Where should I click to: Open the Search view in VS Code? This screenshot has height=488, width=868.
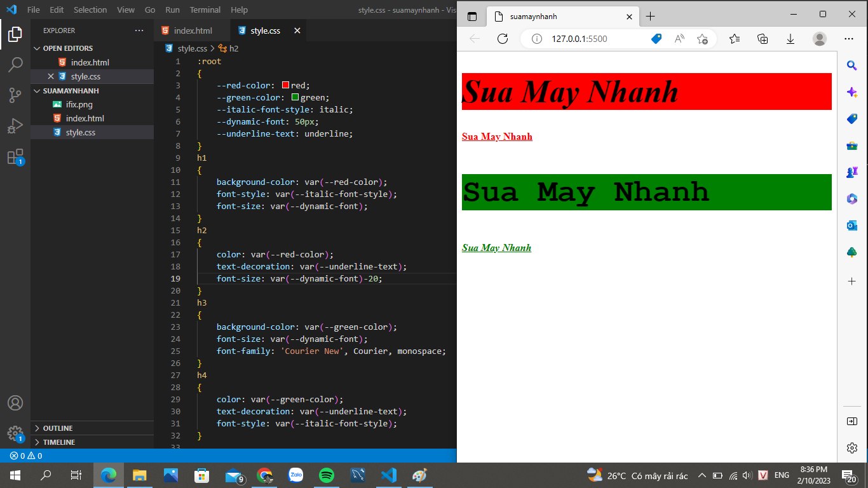[15, 65]
